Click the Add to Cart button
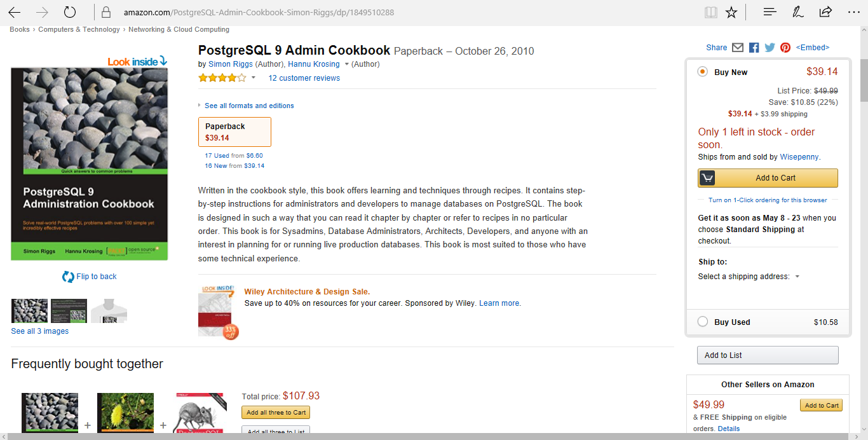Screen dimensions: 868x440 767,178
